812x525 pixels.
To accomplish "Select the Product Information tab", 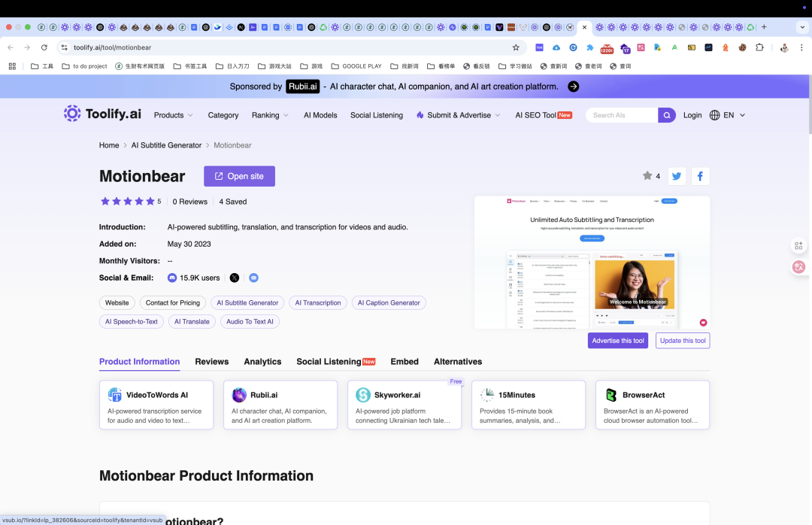I will coord(139,362).
